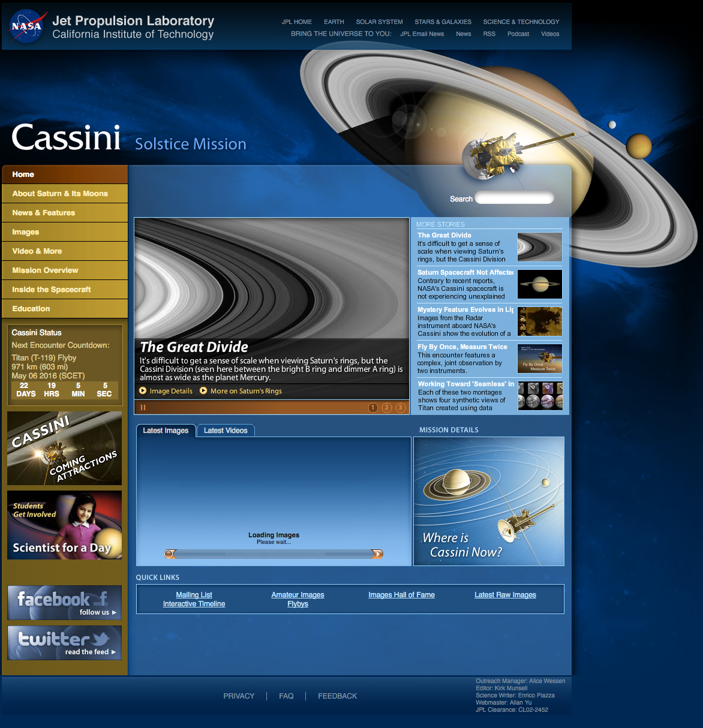Open About Saturn & Its Moons
Image resolution: width=703 pixels, height=728 pixels.
click(65, 194)
